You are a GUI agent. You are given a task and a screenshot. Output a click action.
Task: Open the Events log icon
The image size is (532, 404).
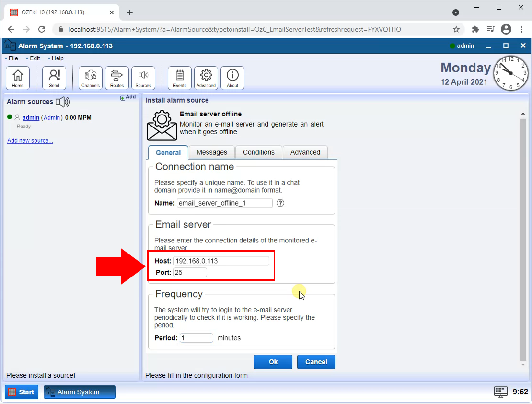pyautogui.click(x=179, y=78)
